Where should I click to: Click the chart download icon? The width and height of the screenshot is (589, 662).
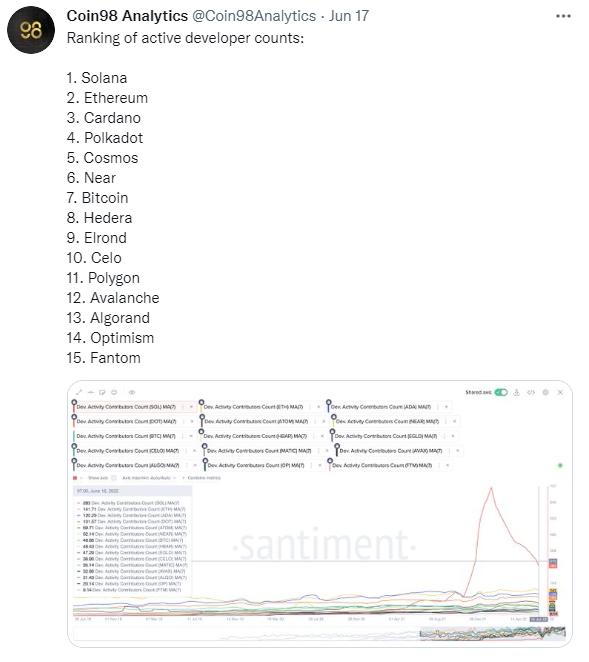(x=516, y=392)
